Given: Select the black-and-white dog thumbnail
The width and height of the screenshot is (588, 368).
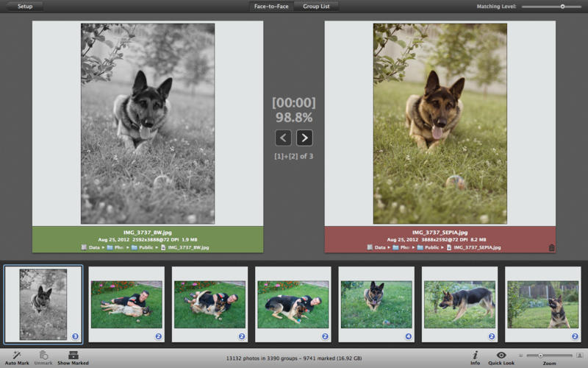Looking at the screenshot, I should 43,302.
